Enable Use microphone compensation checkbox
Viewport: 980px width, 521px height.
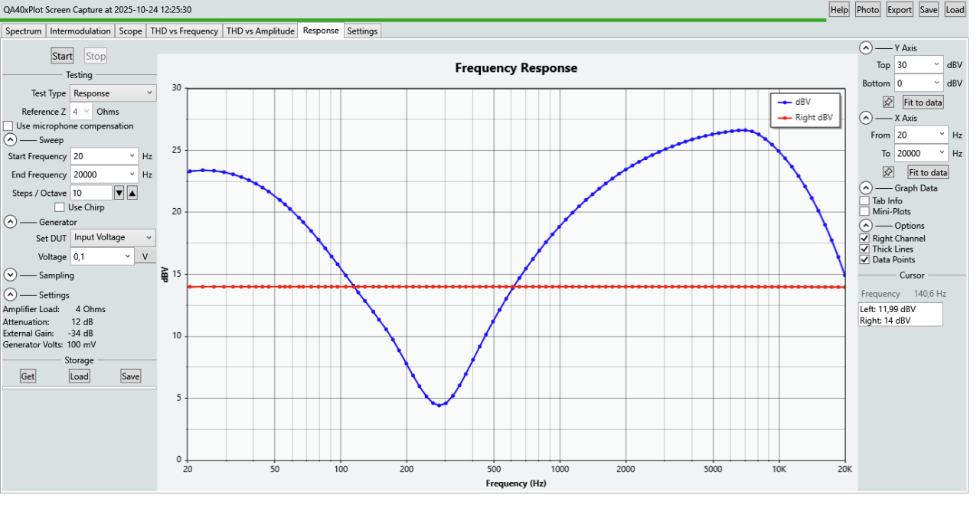pyautogui.click(x=8, y=126)
